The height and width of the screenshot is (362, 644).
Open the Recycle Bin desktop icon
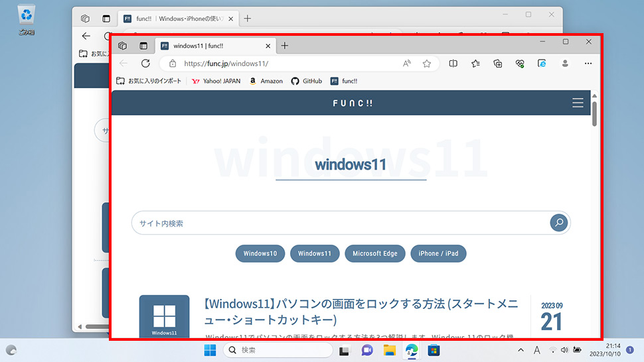(x=27, y=20)
